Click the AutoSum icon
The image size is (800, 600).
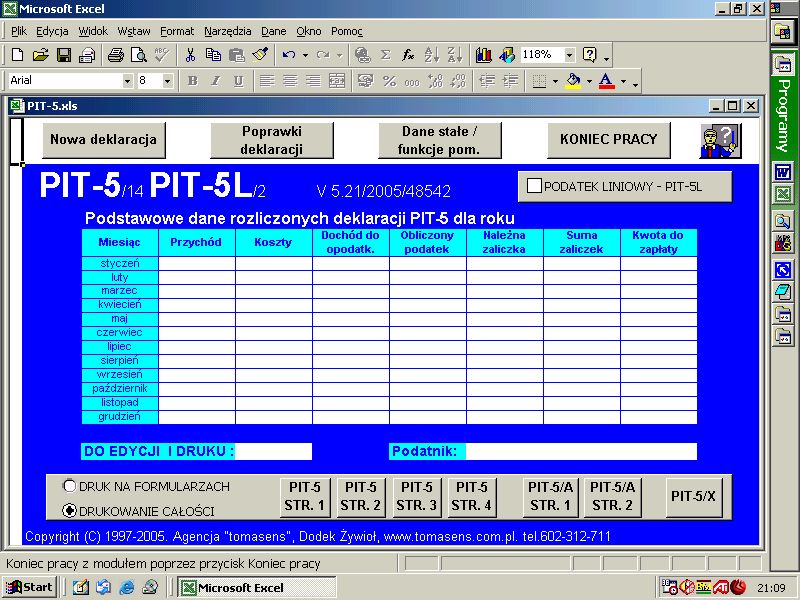385,55
